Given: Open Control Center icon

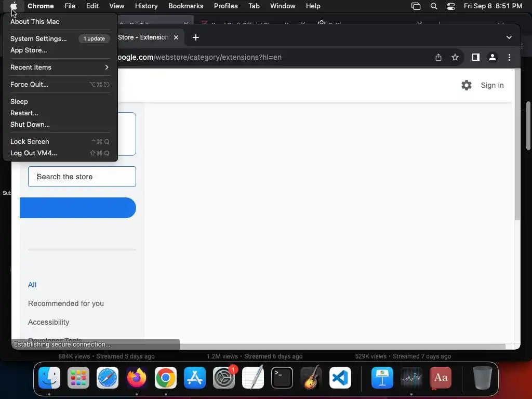Looking at the screenshot, I should tap(451, 6).
